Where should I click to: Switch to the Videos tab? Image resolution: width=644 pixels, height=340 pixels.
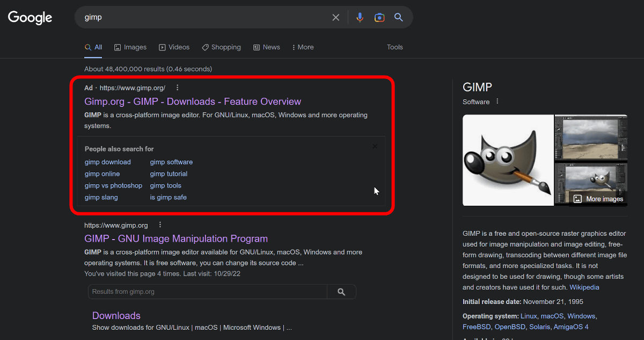(174, 47)
